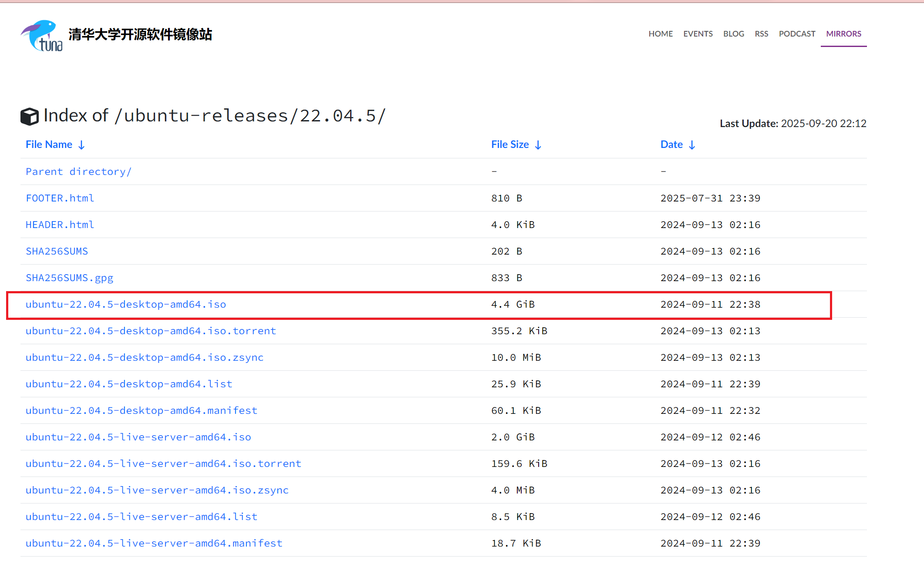Open the SHA256SUMS file

pyautogui.click(x=57, y=251)
